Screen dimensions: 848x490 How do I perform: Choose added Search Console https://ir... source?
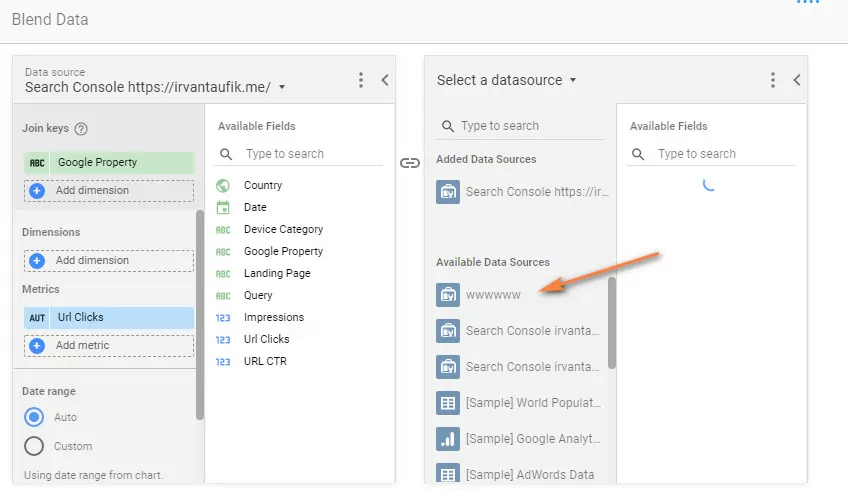(522, 192)
